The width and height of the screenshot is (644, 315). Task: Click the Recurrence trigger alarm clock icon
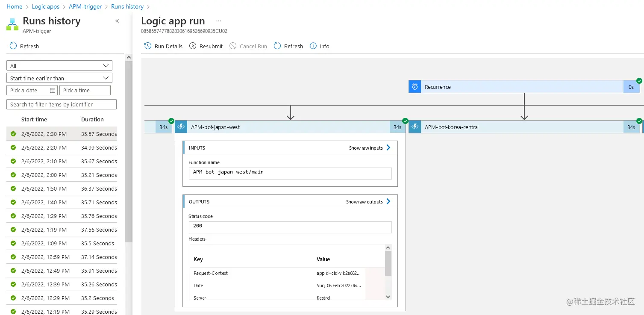[415, 87]
